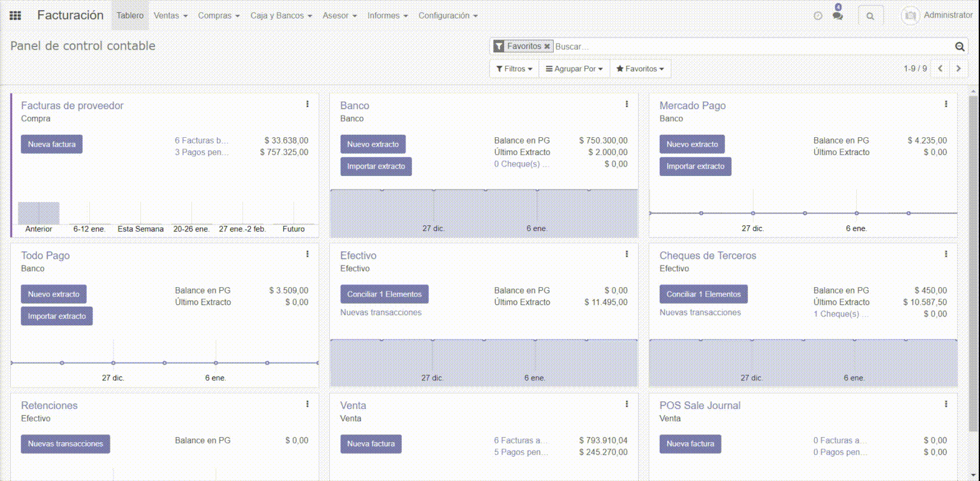The width and height of the screenshot is (980, 481).
Task: Click the Administrator user menu
Action: pos(937,15)
